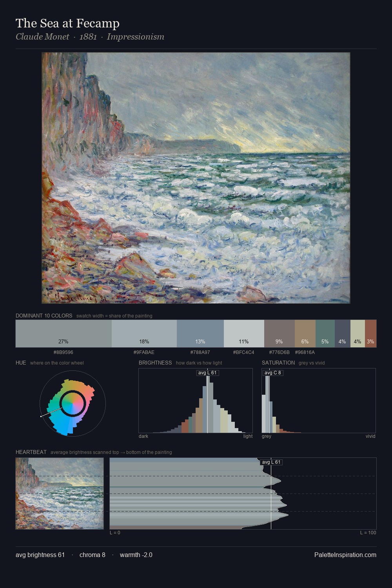392x588 pixels.
Task: Click the 'L = 100' axis label
Action: coord(368,533)
